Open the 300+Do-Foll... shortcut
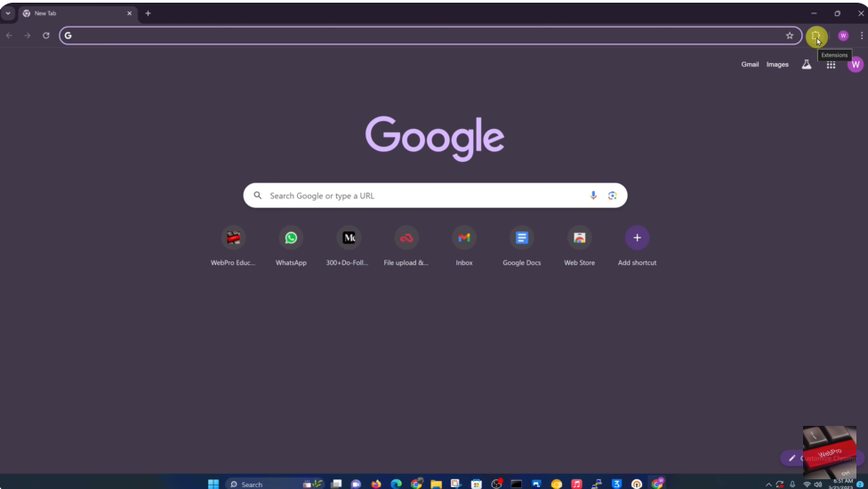 pyautogui.click(x=349, y=246)
